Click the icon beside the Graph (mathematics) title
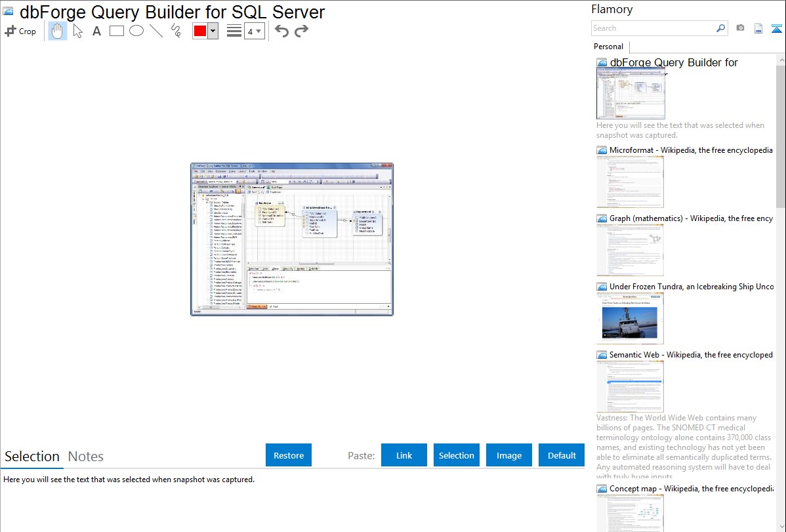786x532 pixels. [602, 218]
